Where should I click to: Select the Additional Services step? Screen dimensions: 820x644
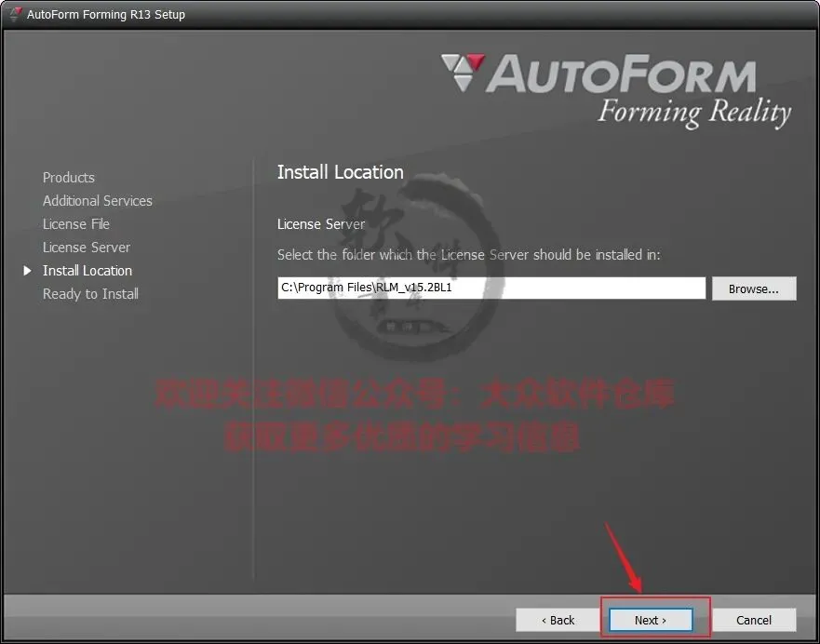(x=98, y=201)
